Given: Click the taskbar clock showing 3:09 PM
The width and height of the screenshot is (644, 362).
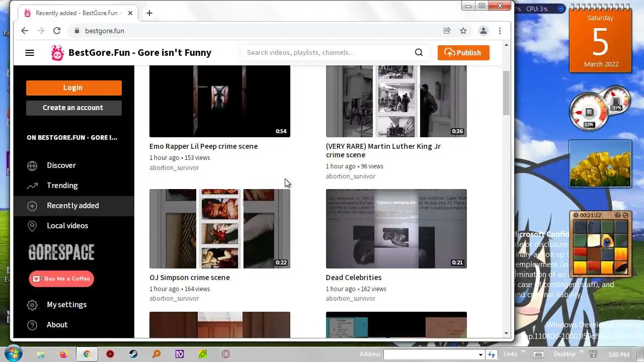Looking at the screenshot, I should tap(618, 354).
